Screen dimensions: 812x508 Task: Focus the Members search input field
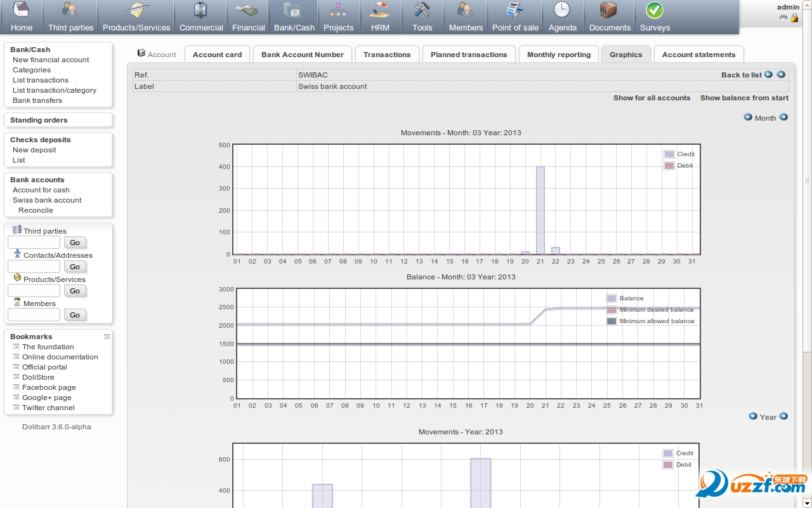(34, 315)
